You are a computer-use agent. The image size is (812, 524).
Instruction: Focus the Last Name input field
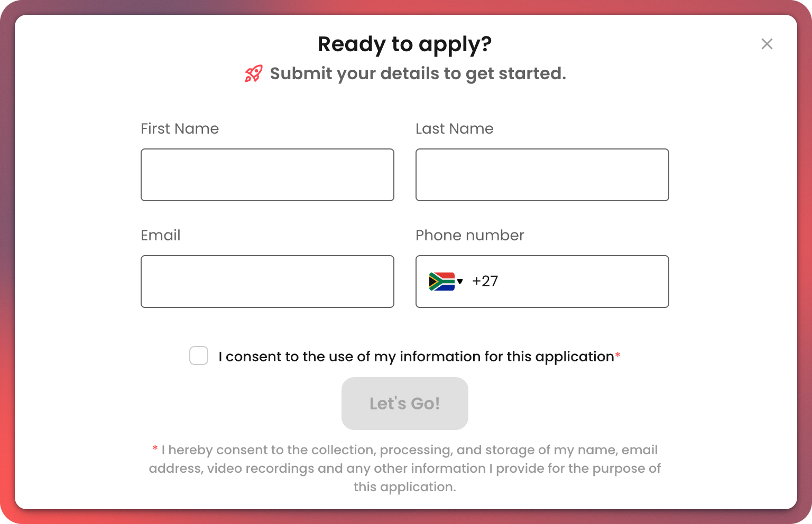(542, 175)
